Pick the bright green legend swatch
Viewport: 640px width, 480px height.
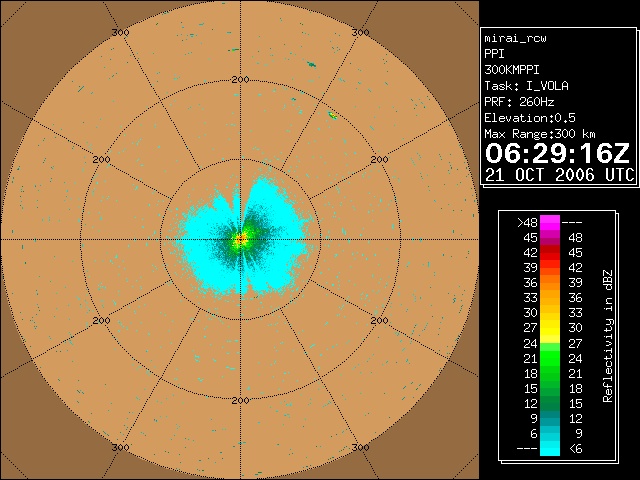[550, 358]
